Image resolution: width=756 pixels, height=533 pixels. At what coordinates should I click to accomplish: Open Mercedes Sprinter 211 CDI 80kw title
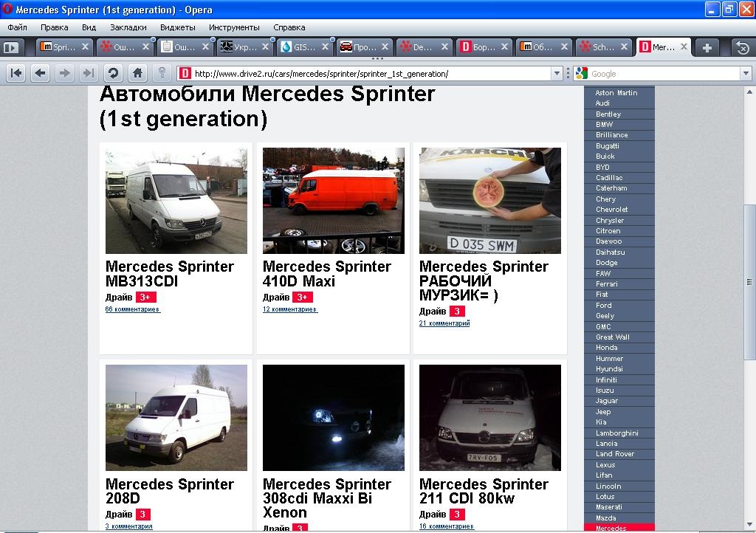484,491
